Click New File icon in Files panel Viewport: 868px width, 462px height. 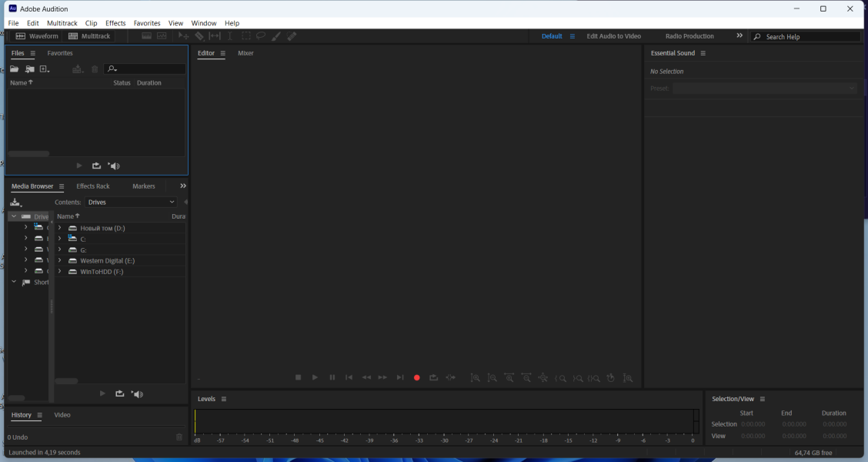(45, 69)
